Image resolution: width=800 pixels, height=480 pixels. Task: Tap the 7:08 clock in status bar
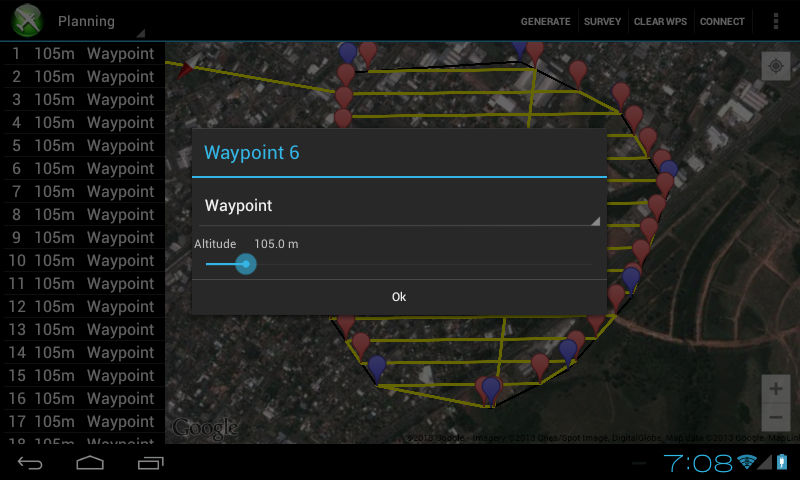(698, 463)
